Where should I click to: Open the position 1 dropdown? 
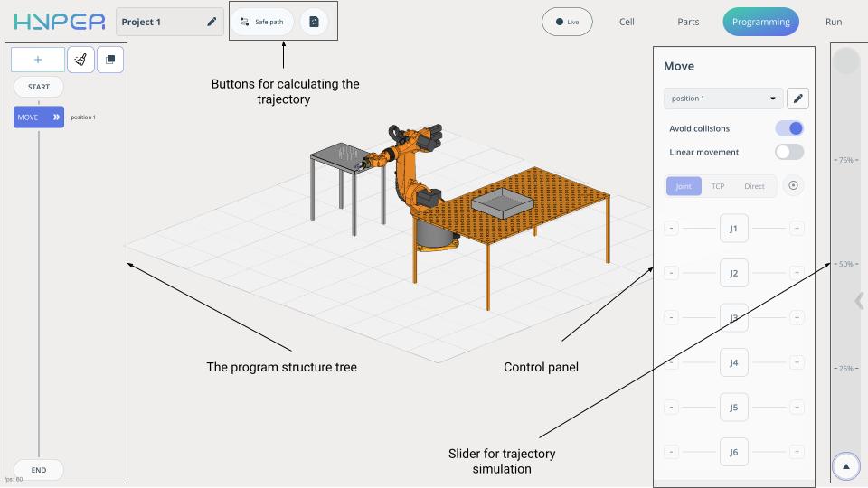point(723,99)
